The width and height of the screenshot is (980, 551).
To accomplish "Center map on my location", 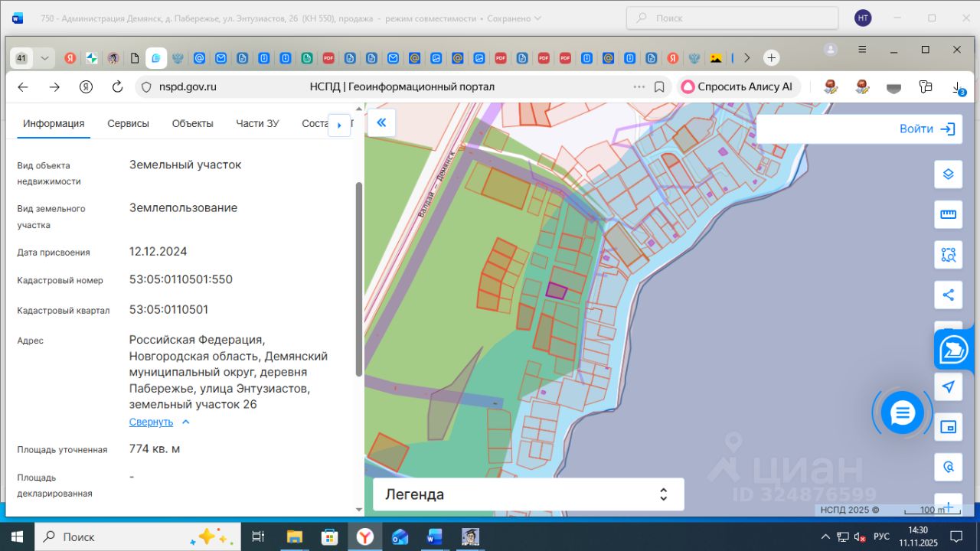I will pyautogui.click(x=948, y=386).
